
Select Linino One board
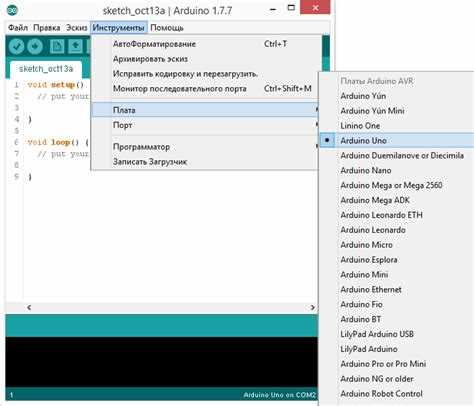pos(397,126)
